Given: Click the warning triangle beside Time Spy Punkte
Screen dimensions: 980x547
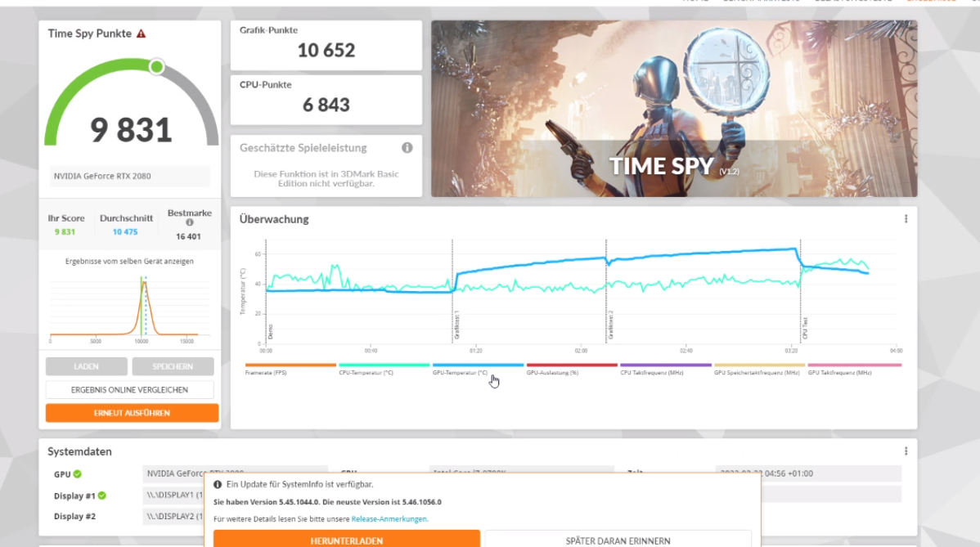Looking at the screenshot, I should pos(142,34).
